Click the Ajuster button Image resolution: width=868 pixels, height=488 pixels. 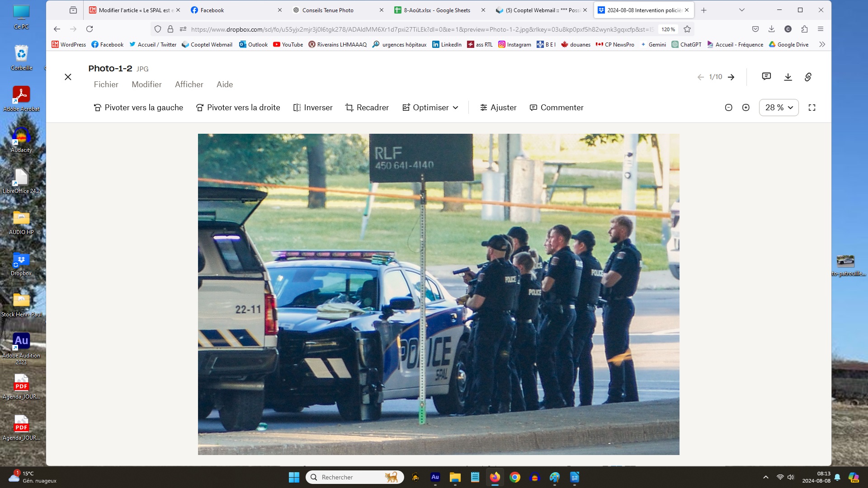(x=498, y=108)
